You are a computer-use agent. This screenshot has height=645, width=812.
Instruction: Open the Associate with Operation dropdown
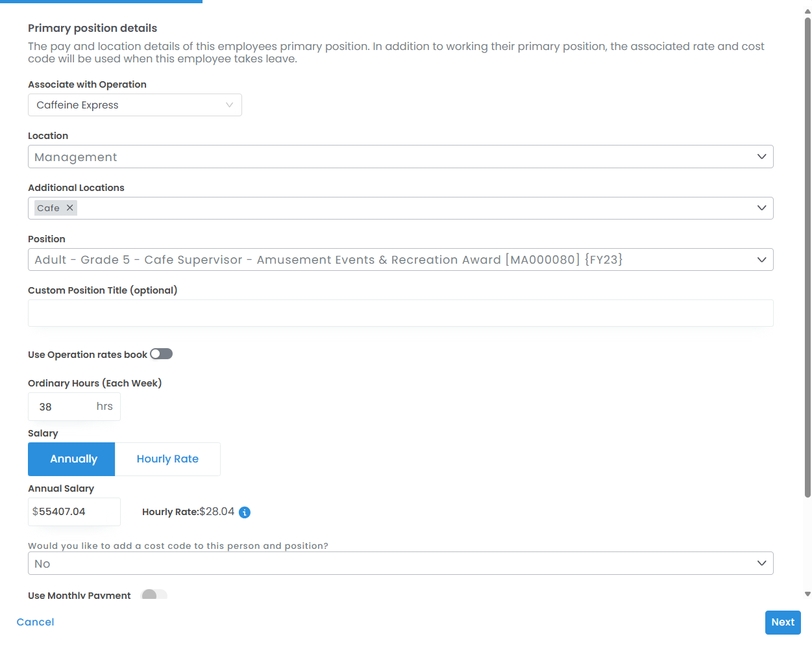[x=135, y=105]
